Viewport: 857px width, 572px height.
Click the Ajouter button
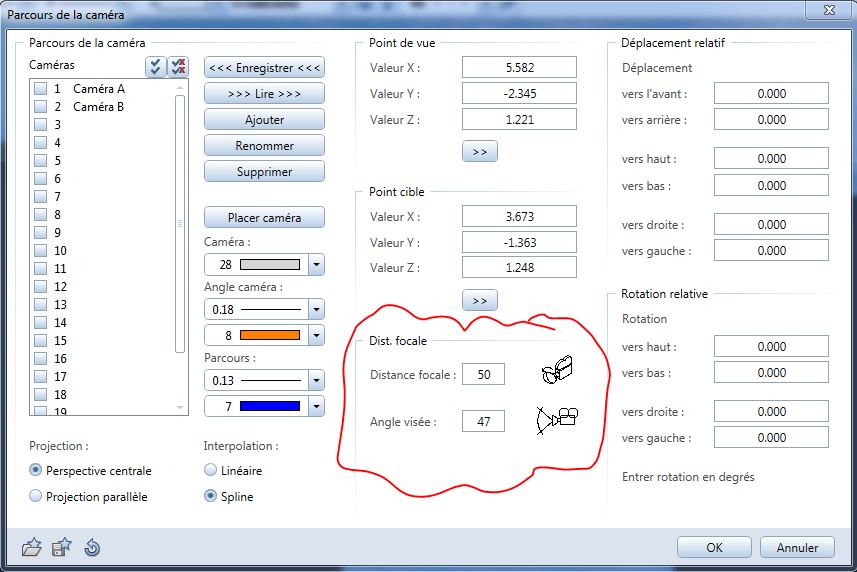click(265, 120)
